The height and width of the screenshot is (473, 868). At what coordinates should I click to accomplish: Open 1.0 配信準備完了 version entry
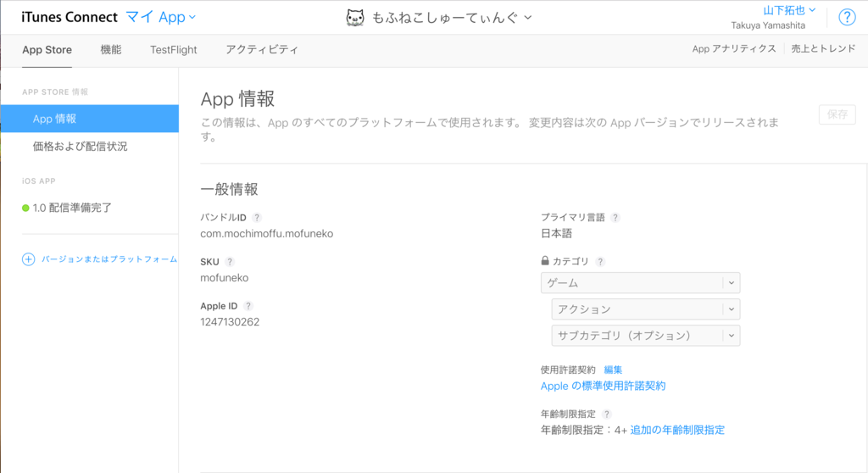tap(72, 208)
